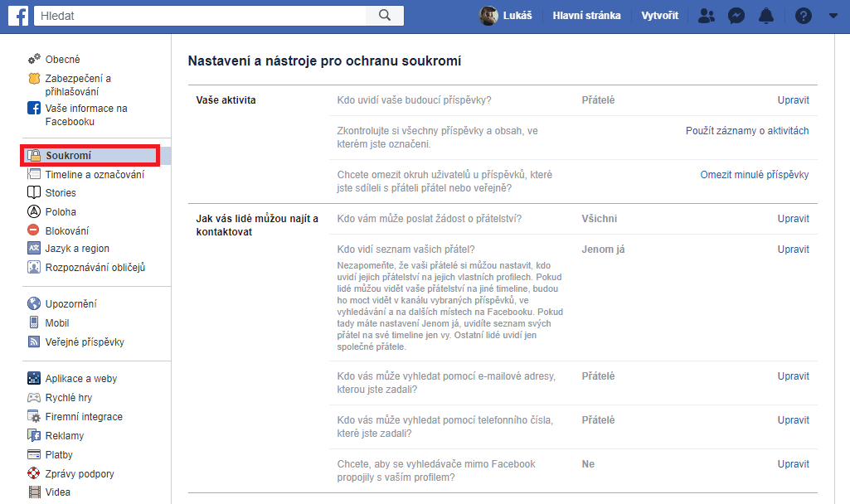Click the Timeline a označování icon
This screenshot has width=850, height=504.
(34, 174)
